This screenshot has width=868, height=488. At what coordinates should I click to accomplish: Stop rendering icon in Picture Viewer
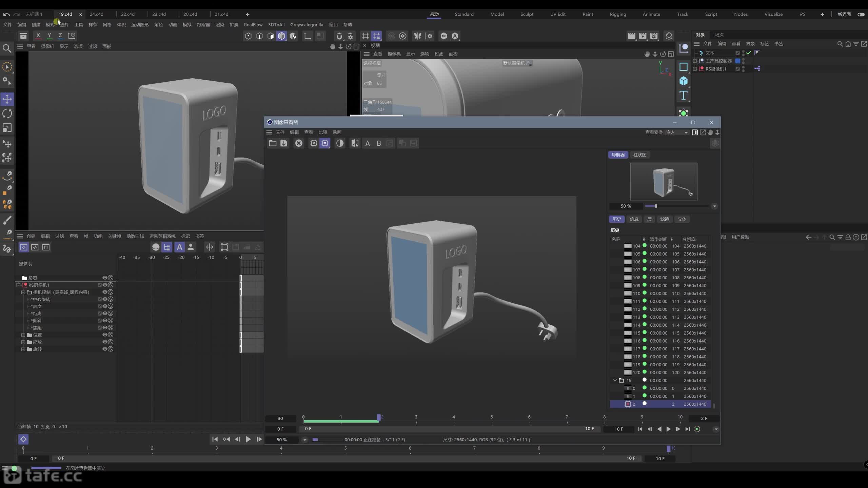[x=299, y=143]
